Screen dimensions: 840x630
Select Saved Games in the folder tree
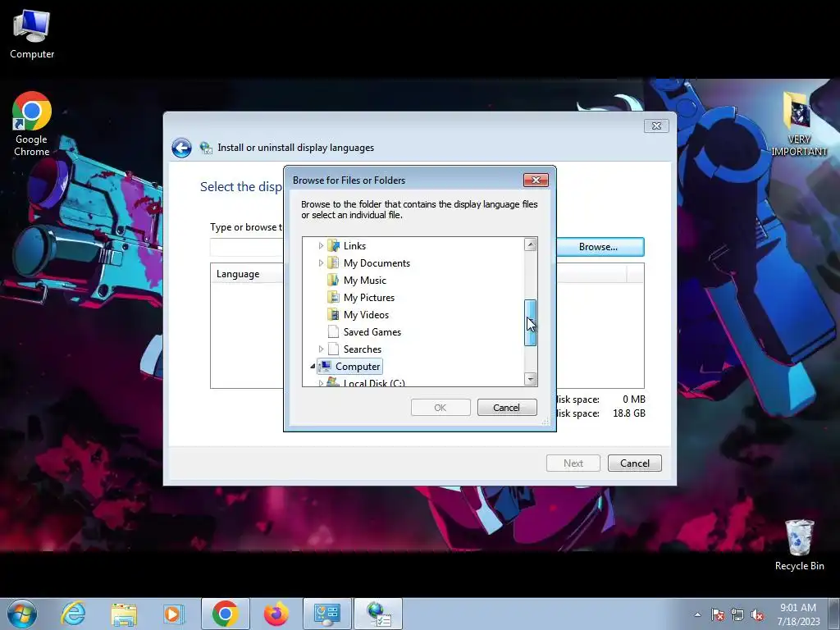372,331
